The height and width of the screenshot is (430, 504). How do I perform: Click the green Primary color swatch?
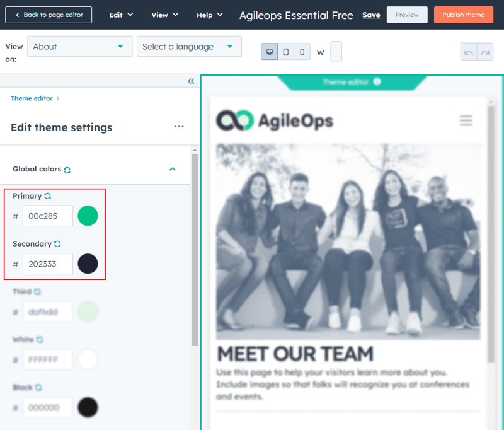click(x=88, y=216)
